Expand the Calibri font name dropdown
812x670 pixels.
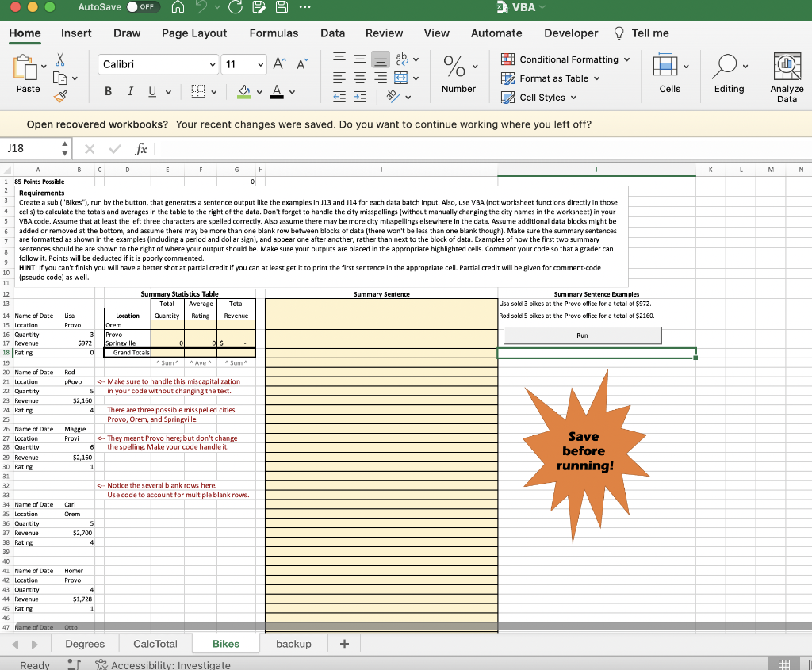[212, 64]
